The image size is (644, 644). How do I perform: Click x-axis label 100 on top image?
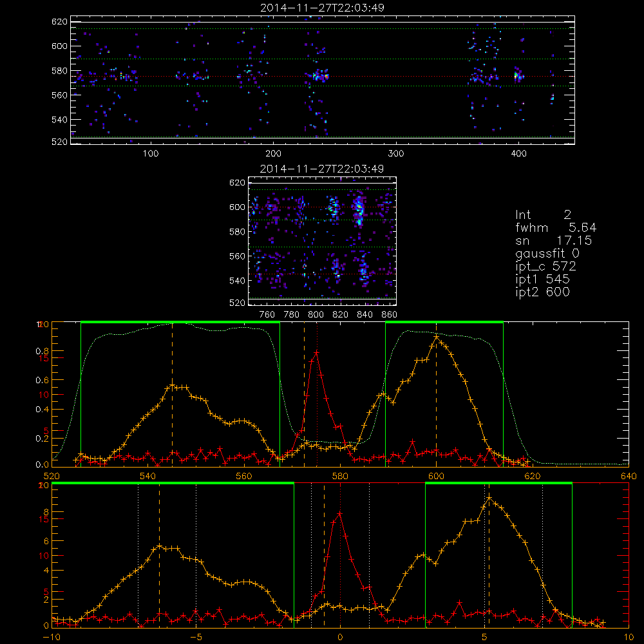(x=151, y=154)
